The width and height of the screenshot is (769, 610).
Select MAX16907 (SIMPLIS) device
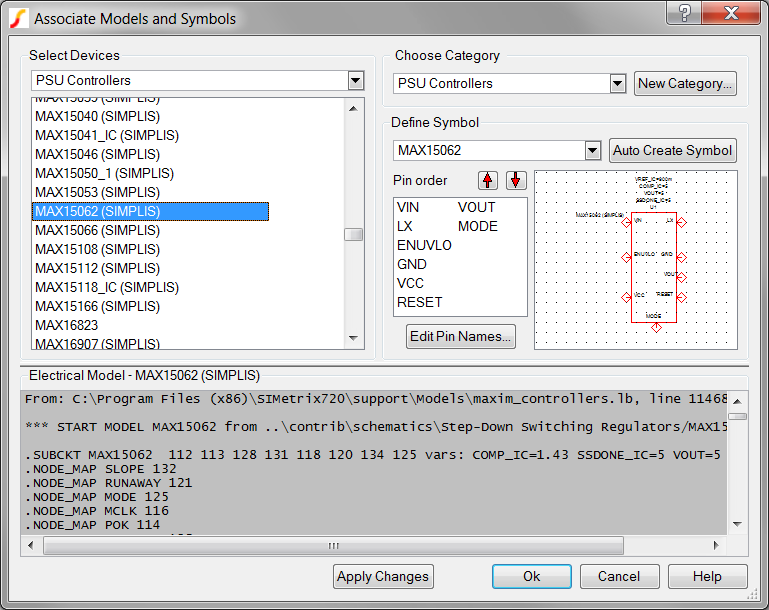click(x=98, y=343)
